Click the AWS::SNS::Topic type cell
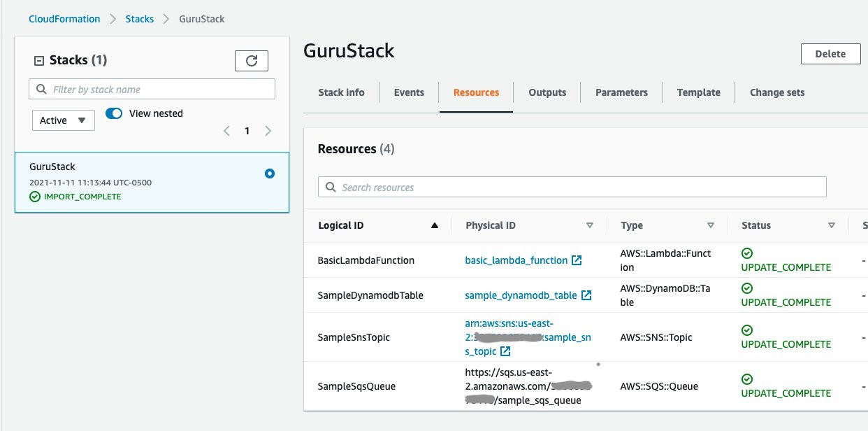Viewport: 868px width, 431px height. (x=656, y=337)
